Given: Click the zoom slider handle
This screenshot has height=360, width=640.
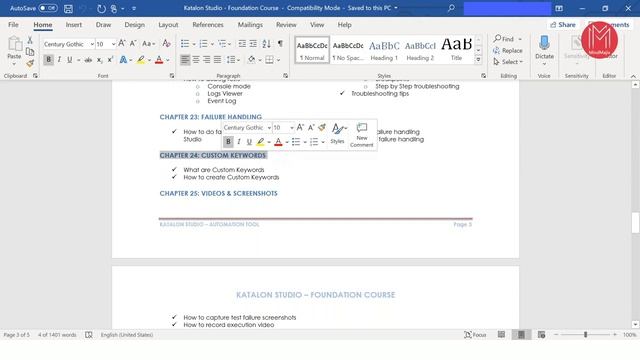Looking at the screenshot, I should (x=585, y=335).
